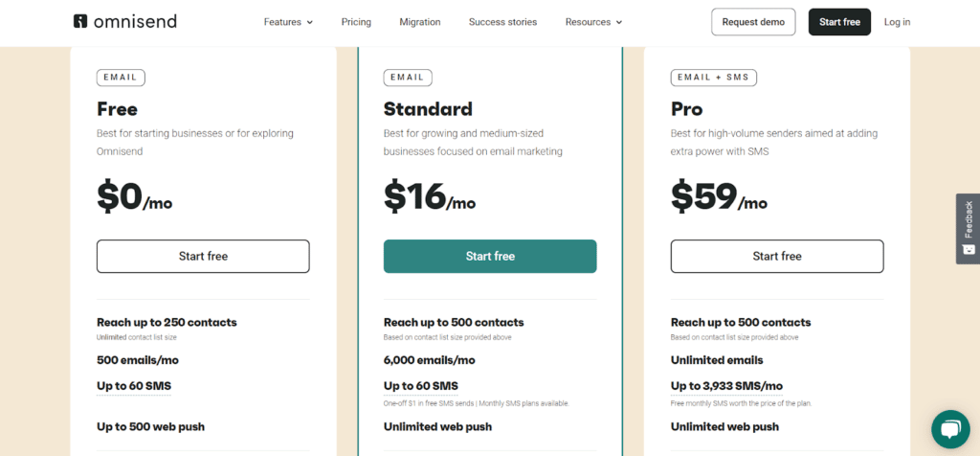The width and height of the screenshot is (980, 456).
Task: Click the Request demo button
Action: [753, 22]
